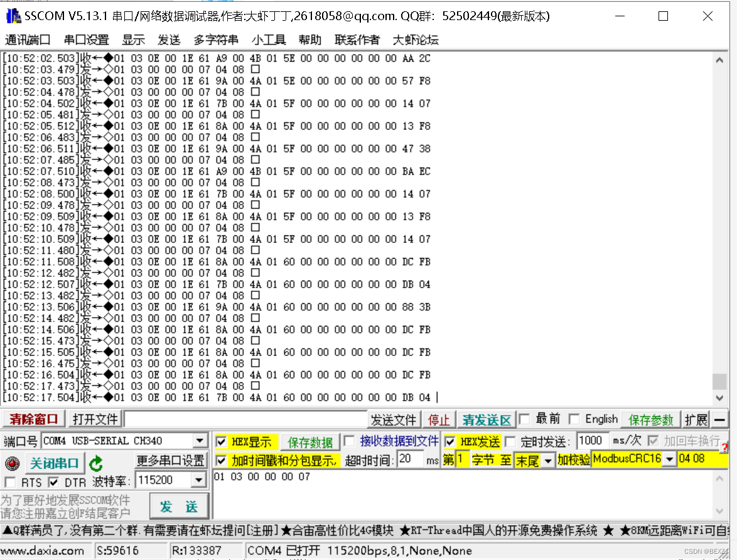Click send area scrollbar up arrow
Screen dimensions: 737x560
719,478
